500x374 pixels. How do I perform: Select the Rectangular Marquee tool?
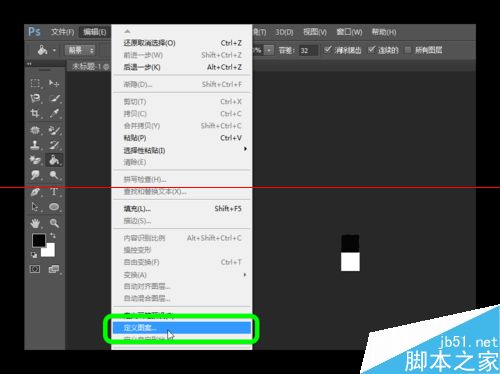click(x=35, y=83)
